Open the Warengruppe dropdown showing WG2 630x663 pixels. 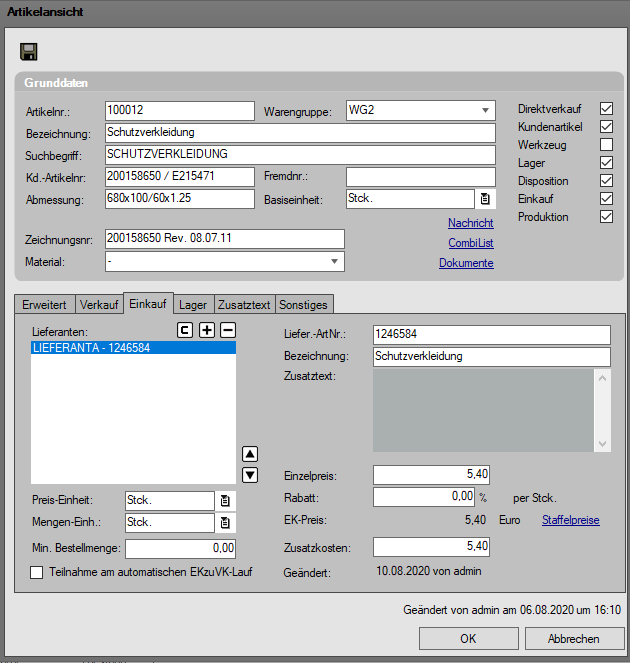[x=421, y=111]
